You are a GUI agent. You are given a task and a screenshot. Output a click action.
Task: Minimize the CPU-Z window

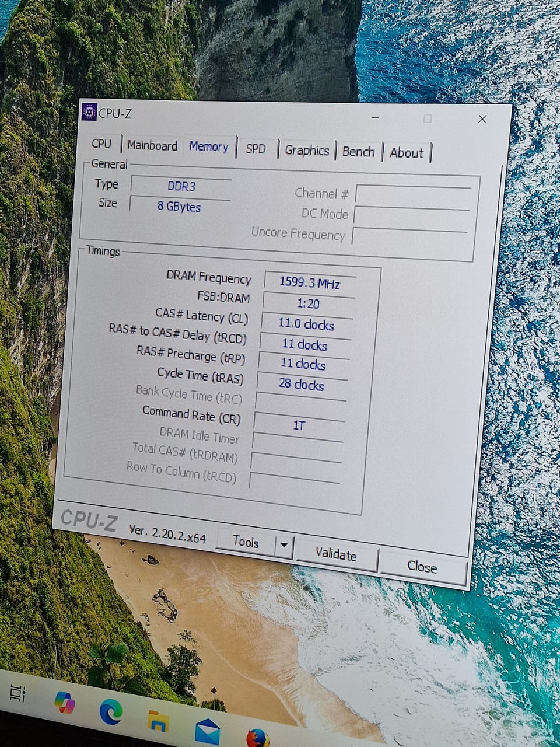[375, 117]
